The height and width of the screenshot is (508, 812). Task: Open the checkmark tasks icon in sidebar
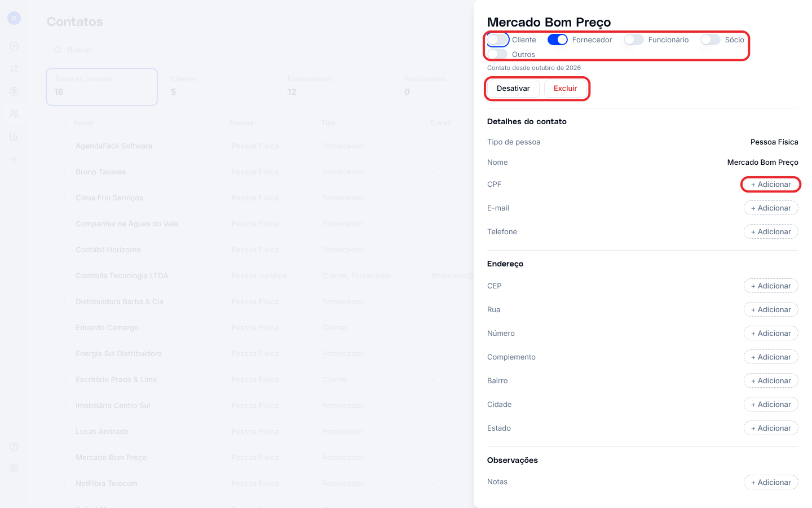[x=14, y=46]
